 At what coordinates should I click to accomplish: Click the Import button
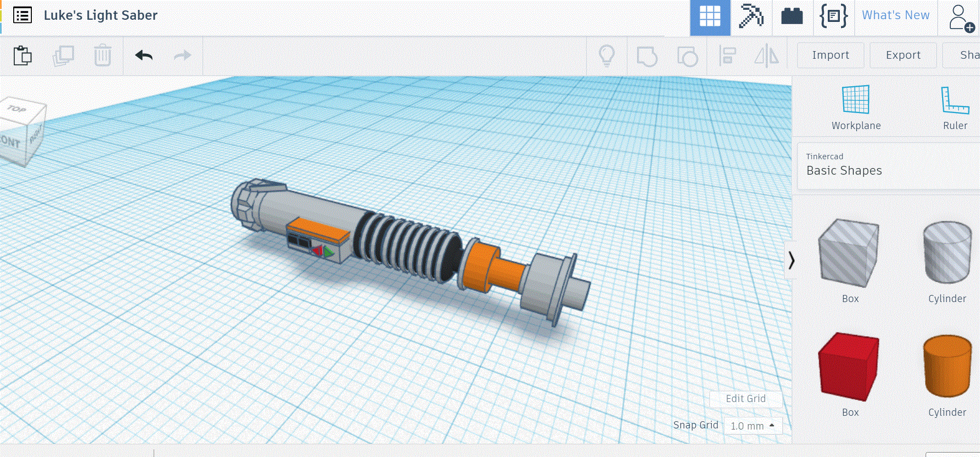pyautogui.click(x=830, y=55)
